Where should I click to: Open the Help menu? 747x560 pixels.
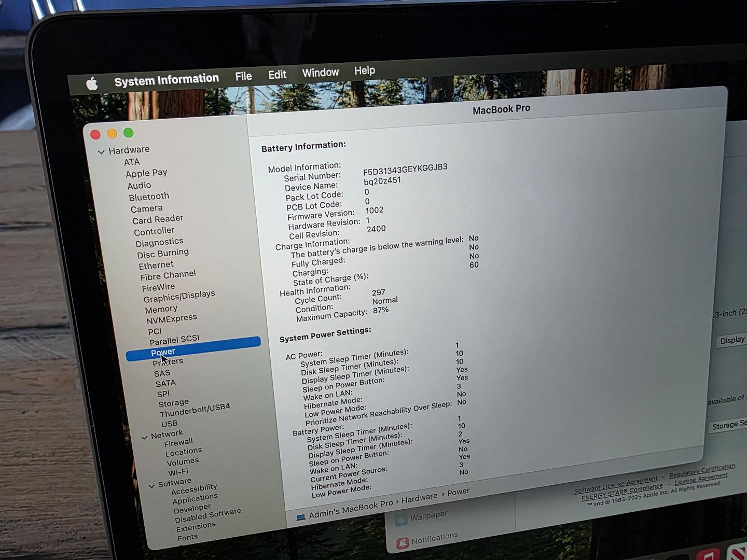pyautogui.click(x=365, y=71)
